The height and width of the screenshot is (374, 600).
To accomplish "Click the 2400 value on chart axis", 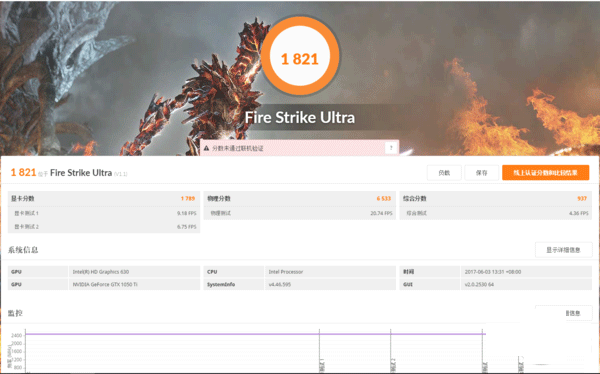I will 16,335.
